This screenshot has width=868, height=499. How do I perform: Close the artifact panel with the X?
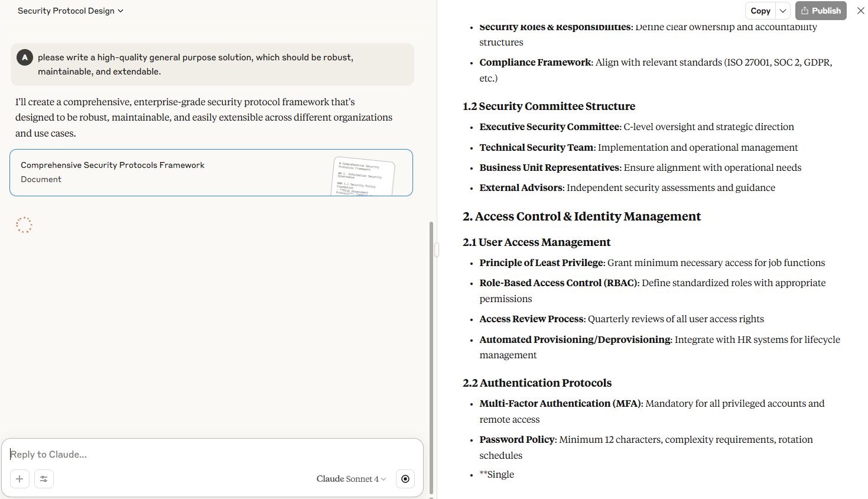click(860, 11)
